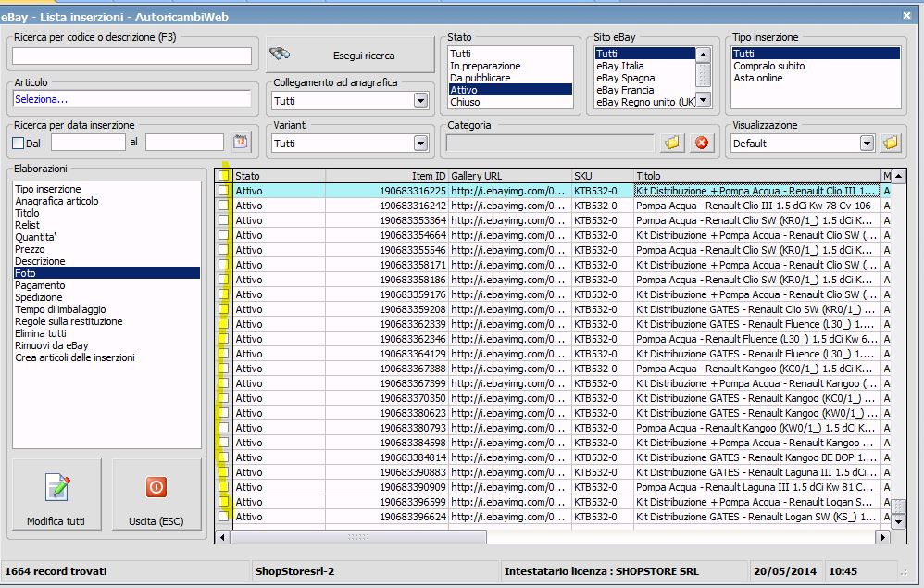Toggle the select-all checkbox in grid header

click(223, 176)
